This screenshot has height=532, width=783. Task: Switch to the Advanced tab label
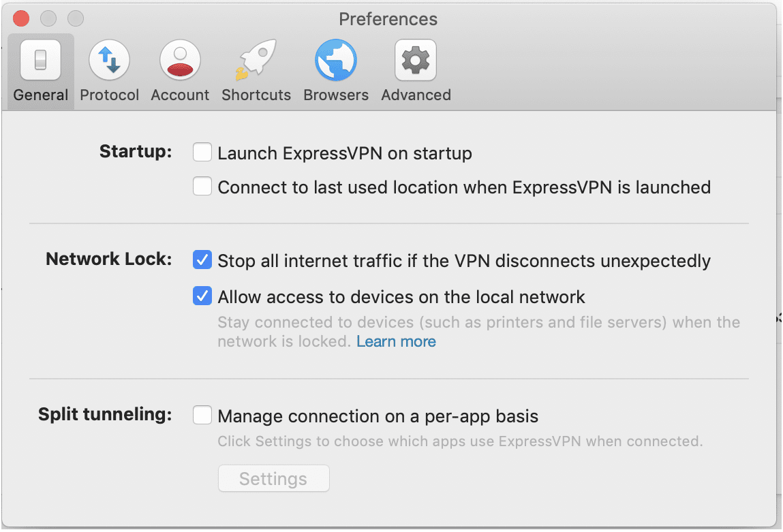[416, 95]
